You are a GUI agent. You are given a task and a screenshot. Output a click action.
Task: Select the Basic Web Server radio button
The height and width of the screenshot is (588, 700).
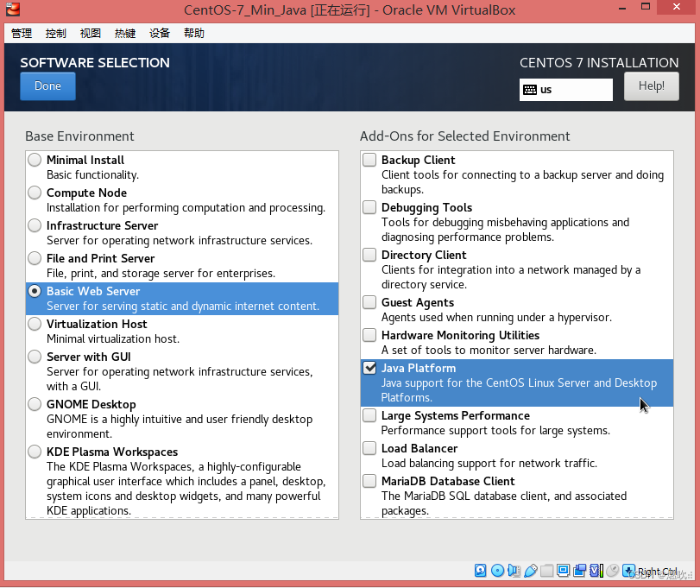pyautogui.click(x=35, y=291)
